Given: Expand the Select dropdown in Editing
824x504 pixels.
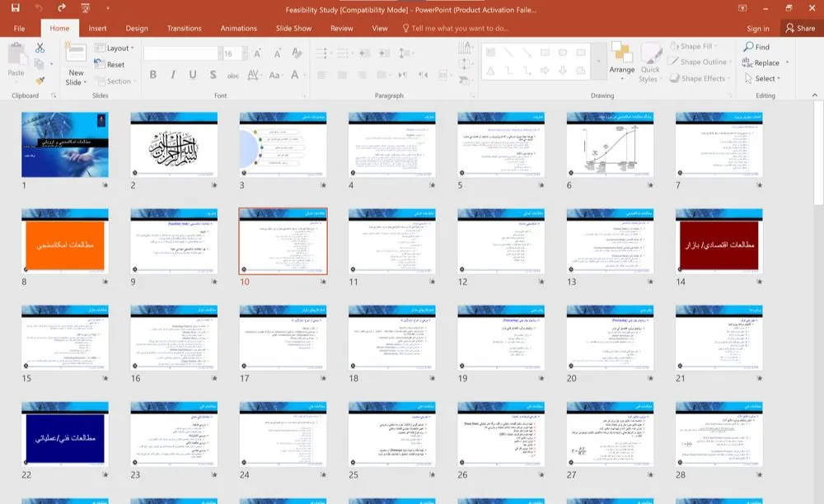Looking at the screenshot, I should 765,78.
